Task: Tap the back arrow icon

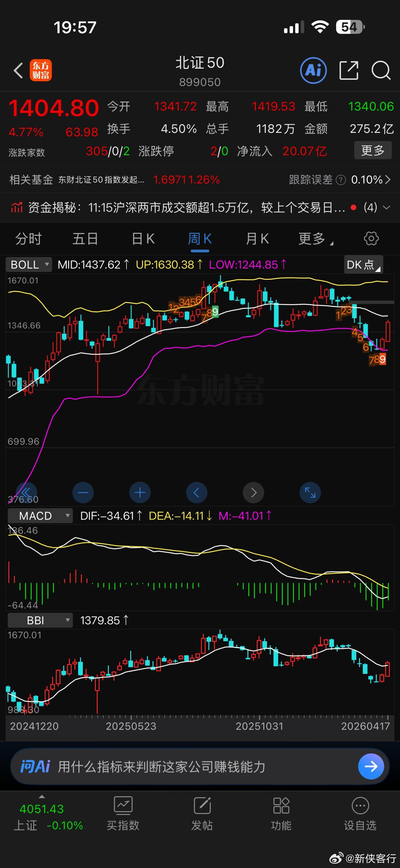Action: (18, 71)
